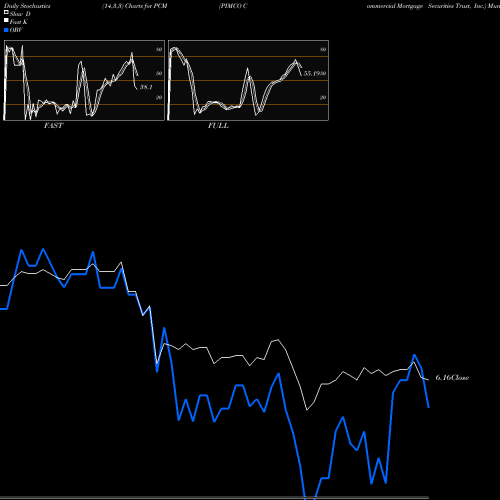This screenshot has height=500, width=500.
Task: Click the '(PIMCO C' title fragment
Action: coord(233,6)
